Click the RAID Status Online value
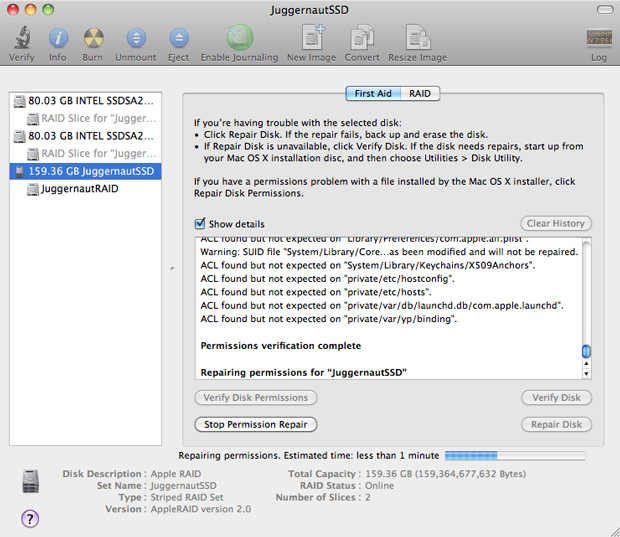 (380, 486)
